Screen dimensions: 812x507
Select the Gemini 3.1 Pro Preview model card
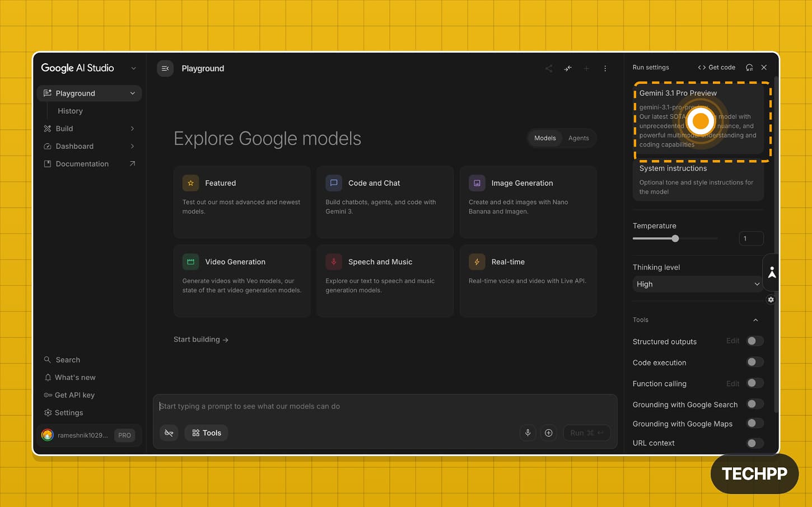[x=698, y=119]
